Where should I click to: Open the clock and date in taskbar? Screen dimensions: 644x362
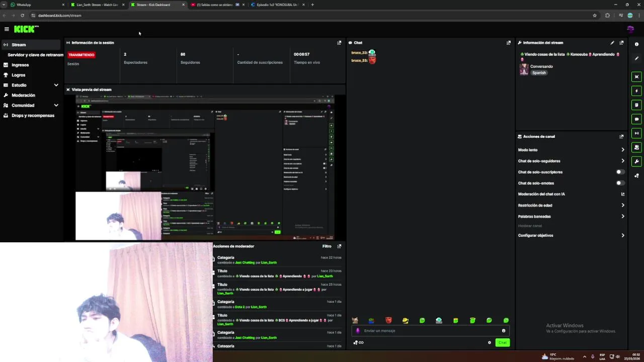click(632, 356)
